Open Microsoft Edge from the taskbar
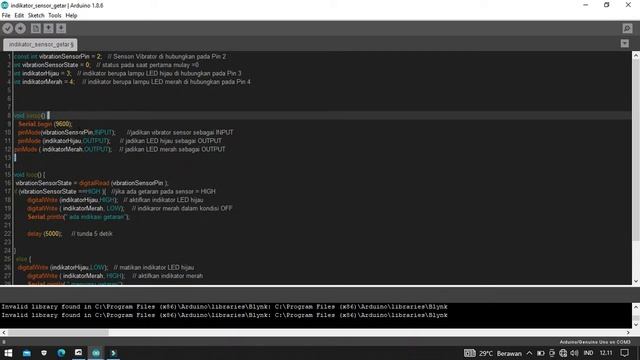This screenshot has width=640, height=360. coord(61,353)
